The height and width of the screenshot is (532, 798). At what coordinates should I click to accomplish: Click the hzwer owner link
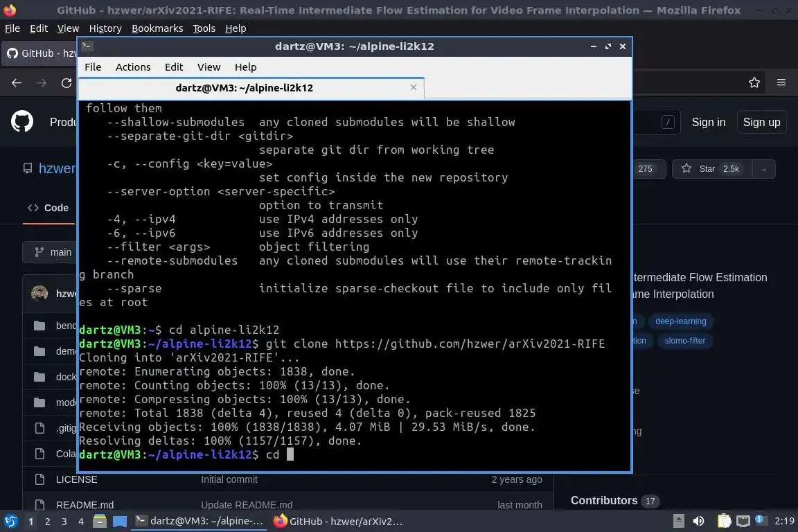click(57, 168)
